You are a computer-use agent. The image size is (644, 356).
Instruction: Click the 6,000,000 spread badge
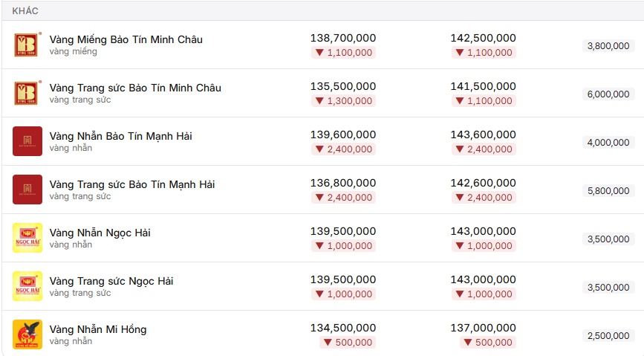tap(608, 94)
